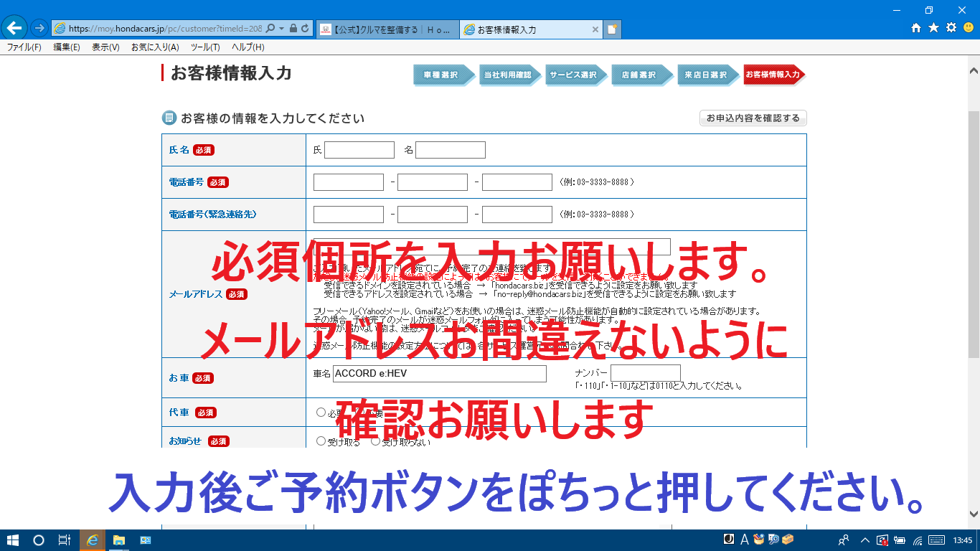Click the address bar search magnifier

[x=270, y=29]
